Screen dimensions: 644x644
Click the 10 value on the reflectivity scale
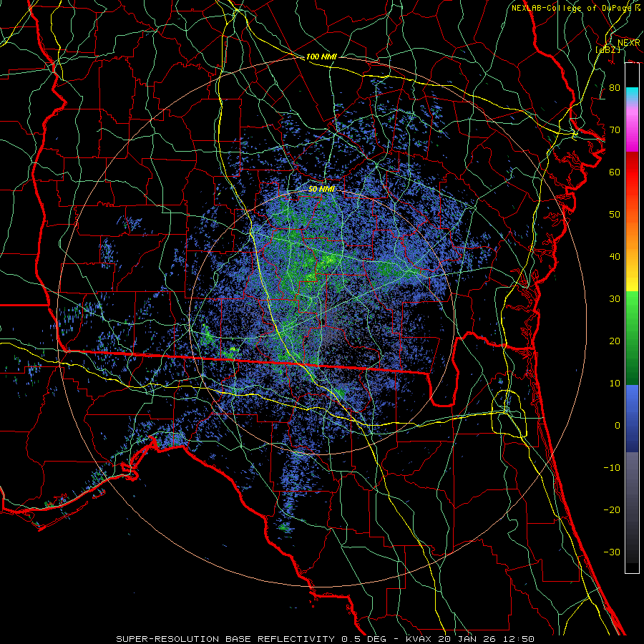[615, 384]
